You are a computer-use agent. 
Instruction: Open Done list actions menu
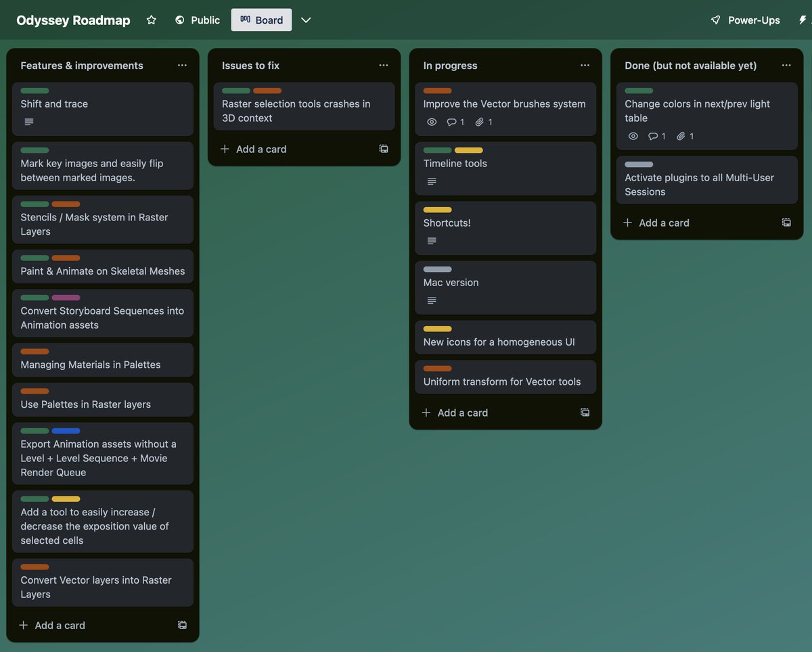coord(786,66)
